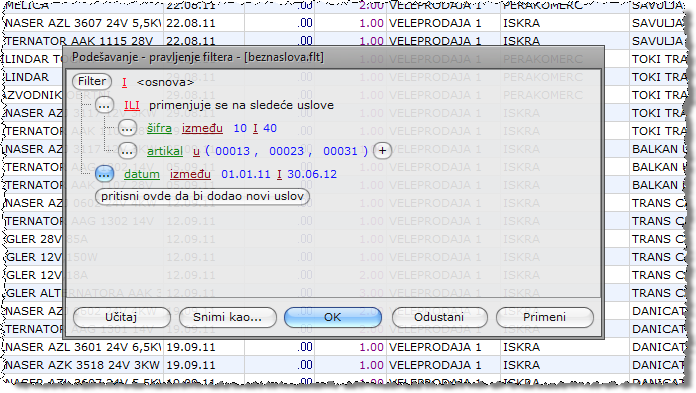Click the Filter root button
The image size is (696, 393).
point(91,82)
